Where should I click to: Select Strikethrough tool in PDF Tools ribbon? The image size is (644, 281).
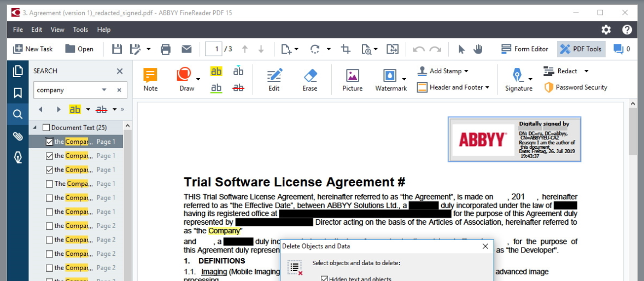tap(238, 87)
